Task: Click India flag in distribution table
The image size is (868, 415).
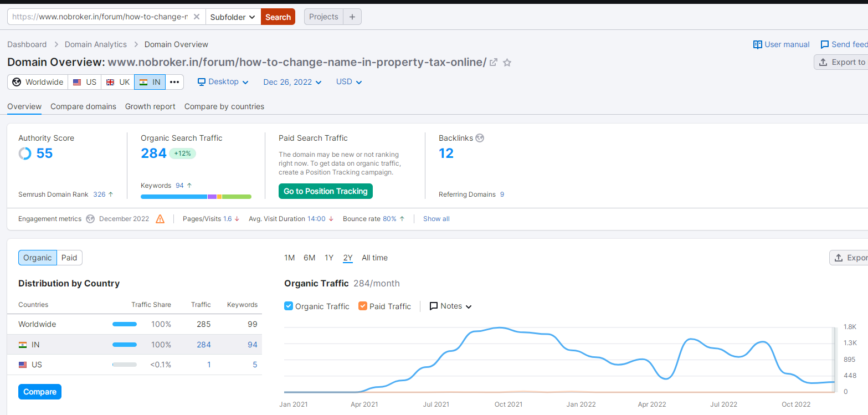Action: 23,345
